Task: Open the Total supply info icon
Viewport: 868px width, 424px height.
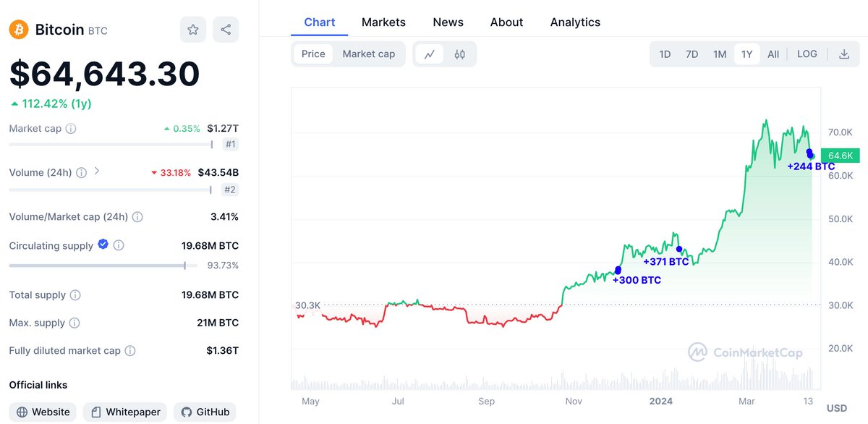Action: click(x=75, y=295)
